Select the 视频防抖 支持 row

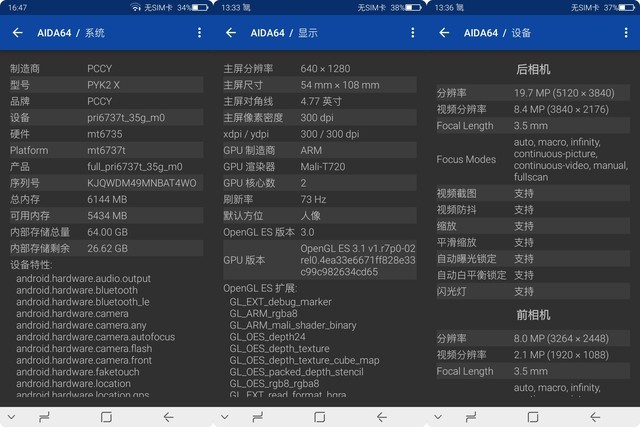point(533,210)
